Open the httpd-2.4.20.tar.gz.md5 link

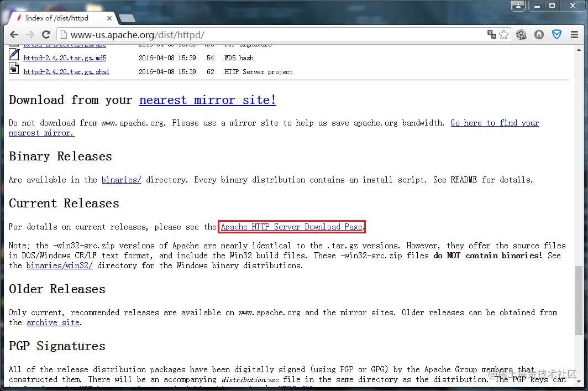coord(65,58)
